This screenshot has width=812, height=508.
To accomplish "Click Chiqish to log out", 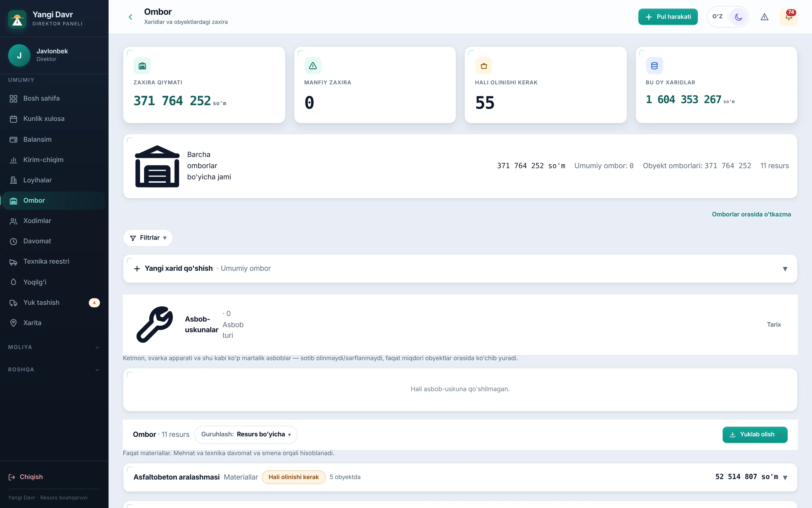I will coord(26,477).
